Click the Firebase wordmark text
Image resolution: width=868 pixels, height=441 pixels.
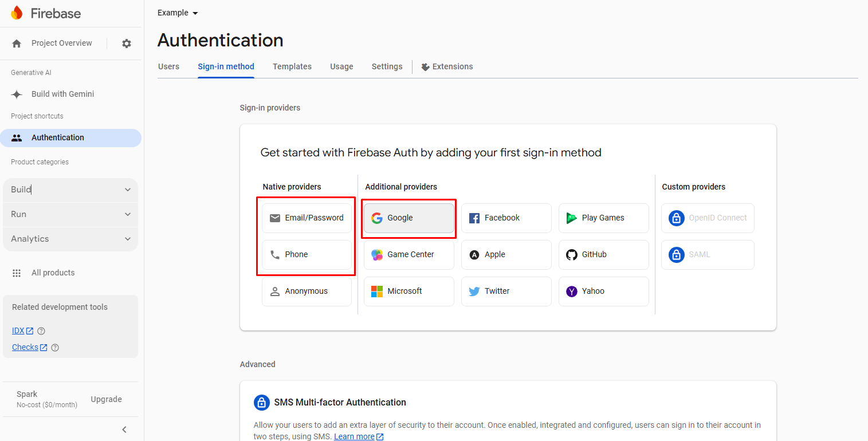point(56,14)
